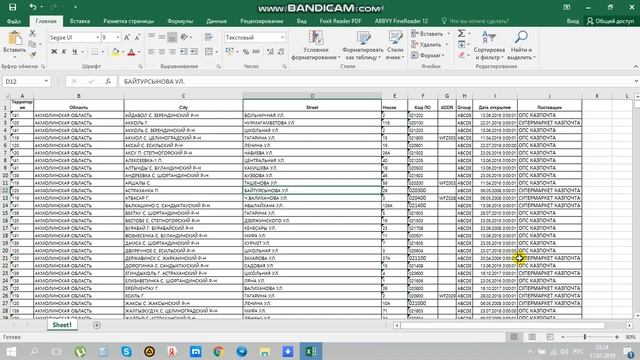
Task: Apply the red font color A
Action: pyautogui.click(x=131, y=52)
